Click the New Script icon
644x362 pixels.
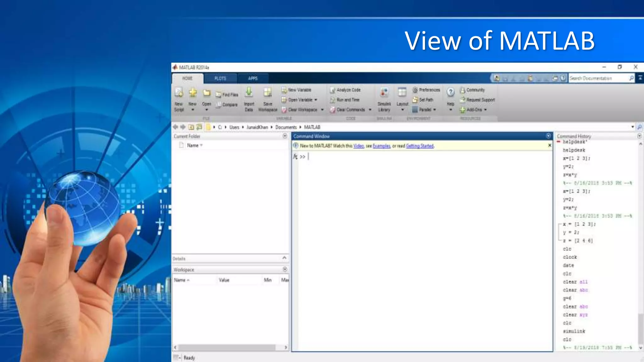179,93
